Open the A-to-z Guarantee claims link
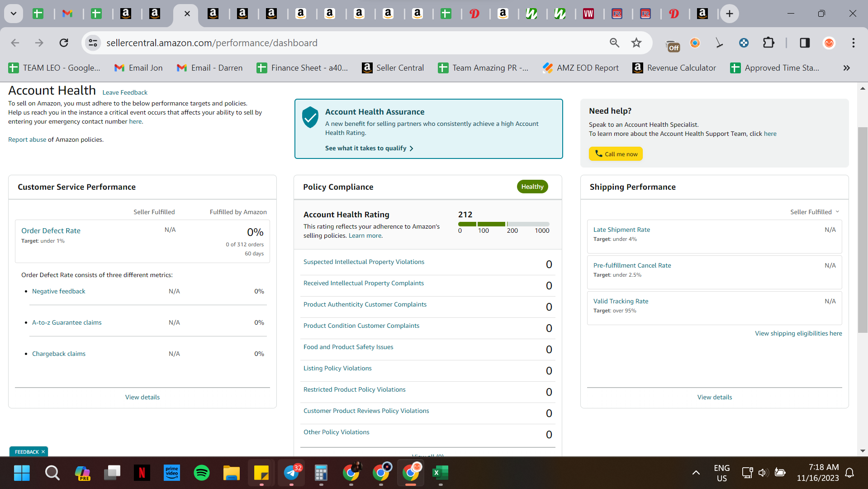 [67, 322]
